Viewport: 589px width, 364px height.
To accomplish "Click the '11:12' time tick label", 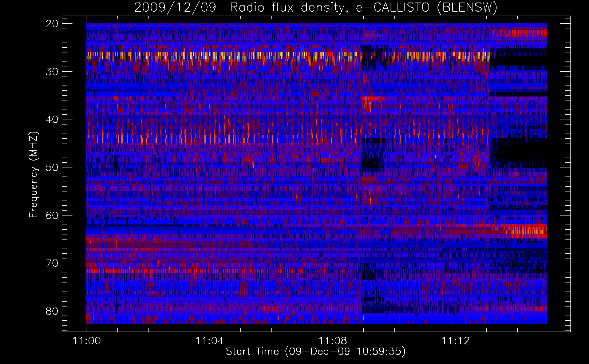I will [456, 341].
